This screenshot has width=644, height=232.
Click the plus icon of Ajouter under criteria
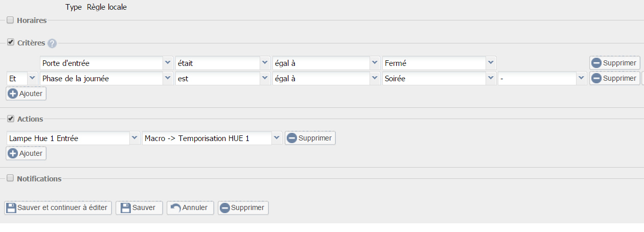click(13, 94)
